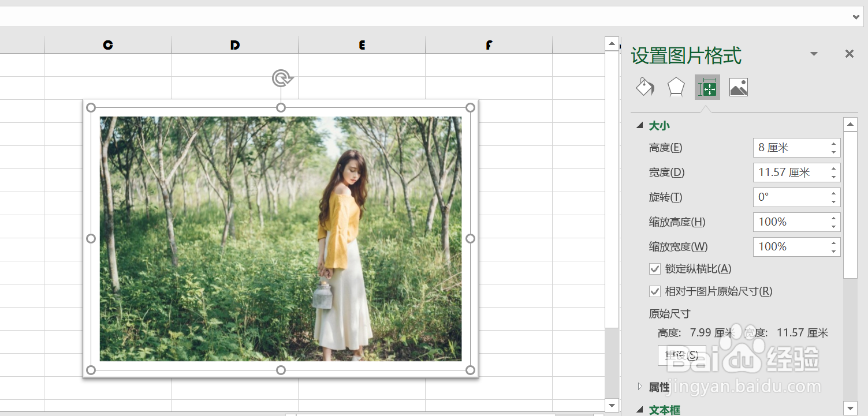Click the worksheet scrollbar up arrow
868x416 pixels.
click(x=612, y=44)
